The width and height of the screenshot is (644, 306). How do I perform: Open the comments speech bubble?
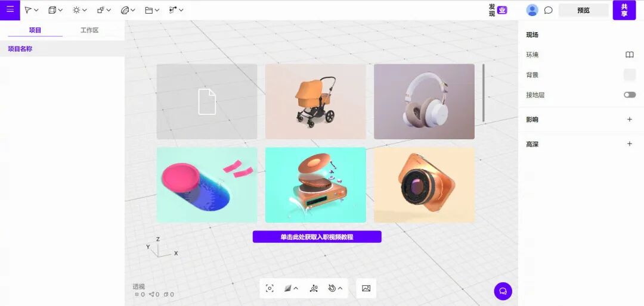549,10
